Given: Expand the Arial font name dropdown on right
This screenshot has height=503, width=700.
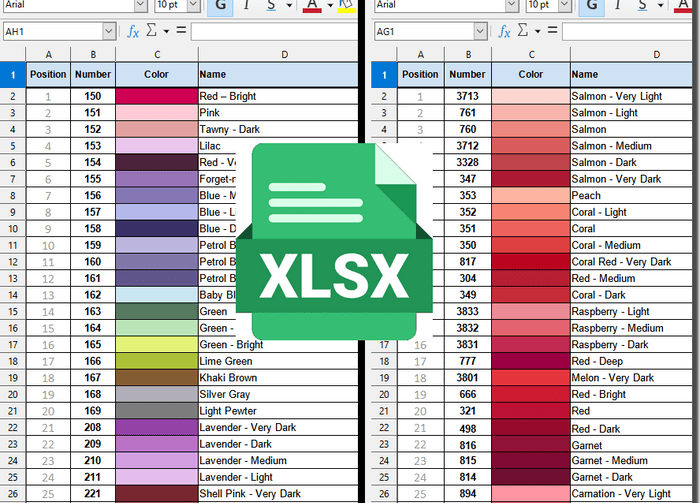Looking at the screenshot, I should (513, 6).
